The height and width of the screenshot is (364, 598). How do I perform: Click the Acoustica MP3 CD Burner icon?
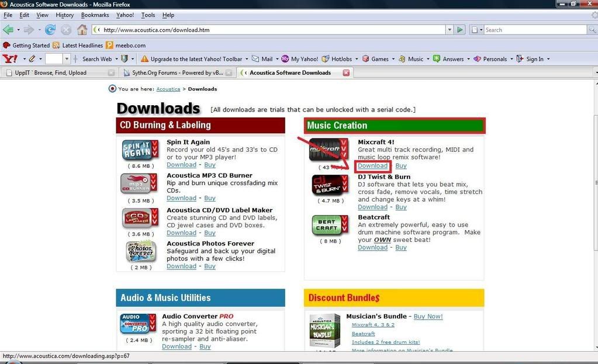(140, 183)
